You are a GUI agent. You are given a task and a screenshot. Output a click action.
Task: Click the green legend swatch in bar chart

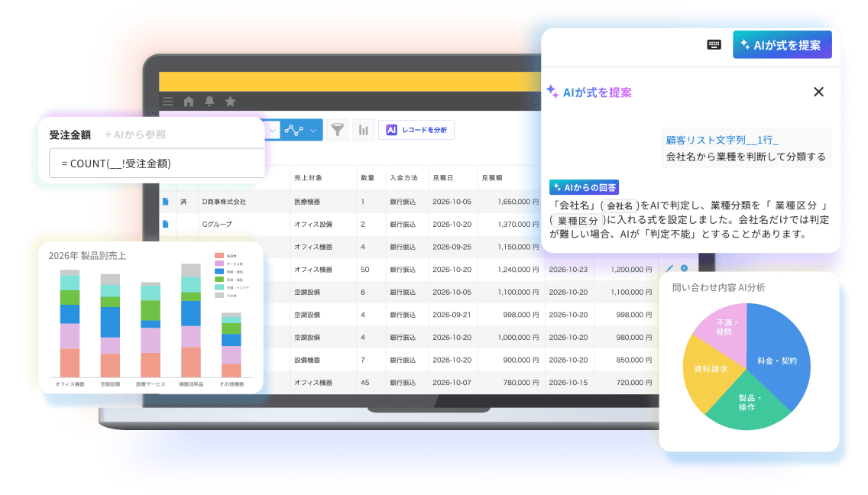(x=219, y=280)
